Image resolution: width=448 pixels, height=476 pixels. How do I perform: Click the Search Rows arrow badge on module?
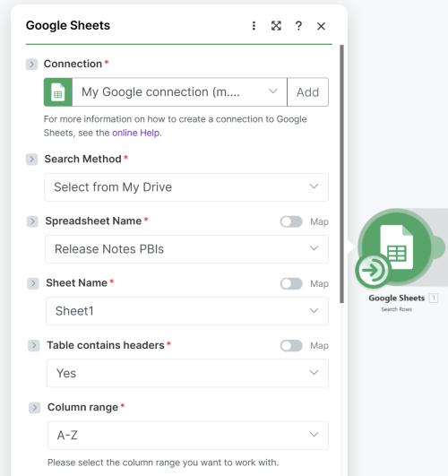373,270
